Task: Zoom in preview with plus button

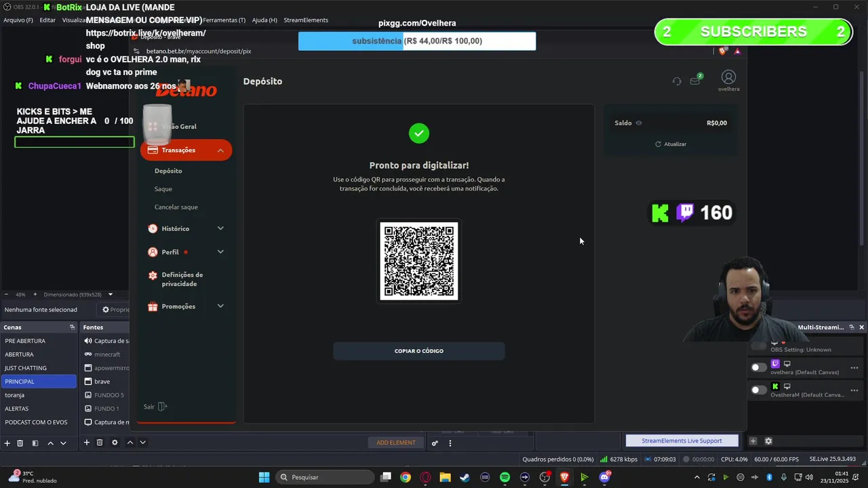Action: [34, 294]
